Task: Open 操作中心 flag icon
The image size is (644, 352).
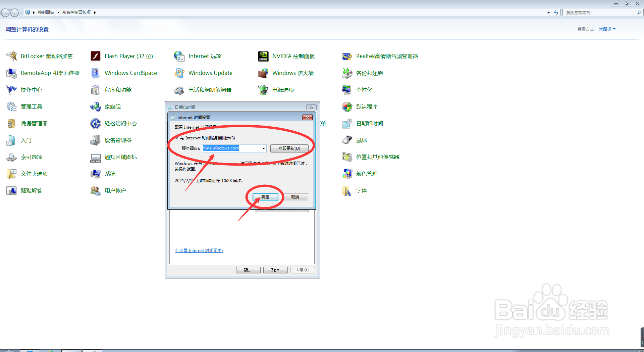Action: [12, 90]
